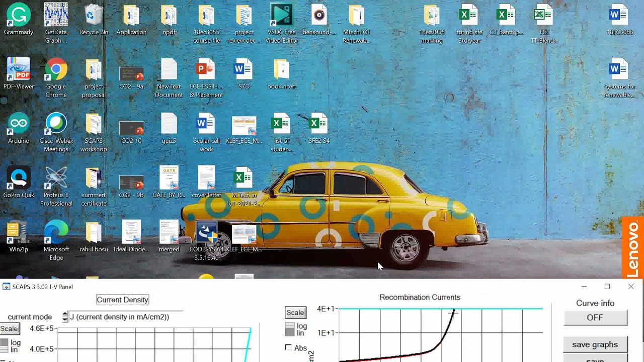The image size is (644, 362).
Task: Toggle Curve info OFF switch in SCAPS
Action: 595,318
